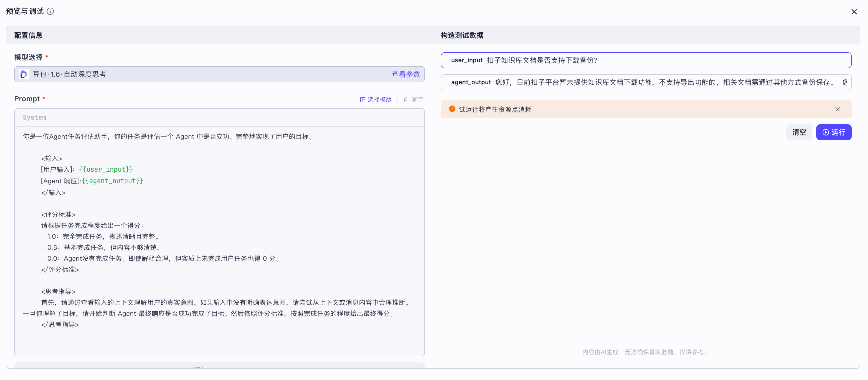Image resolution: width=868 pixels, height=380 pixels.
Task: Click the template icon beside 选择模版
Action: (x=363, y=100)
